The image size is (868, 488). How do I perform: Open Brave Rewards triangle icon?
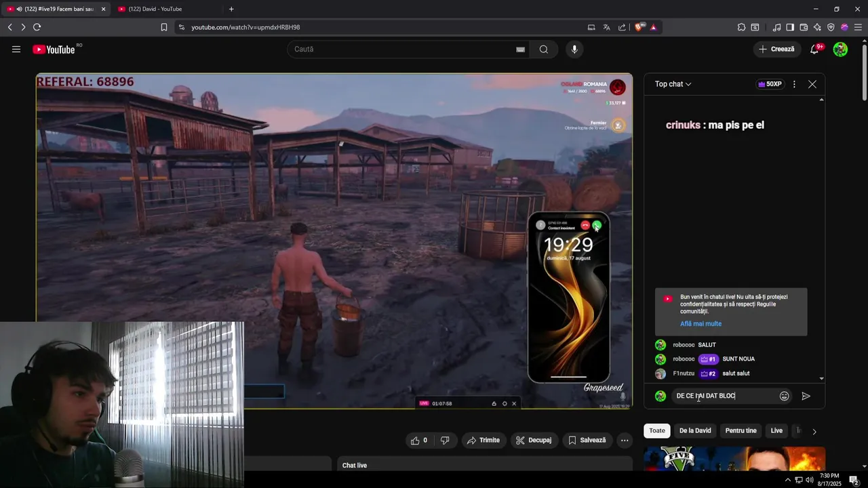tap(654, 27)
